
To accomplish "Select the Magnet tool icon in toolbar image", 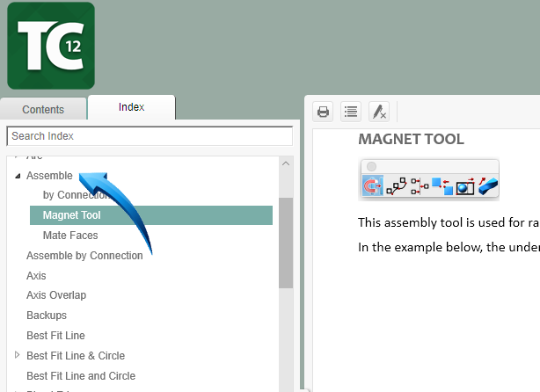I will click(x=373, y=185).
